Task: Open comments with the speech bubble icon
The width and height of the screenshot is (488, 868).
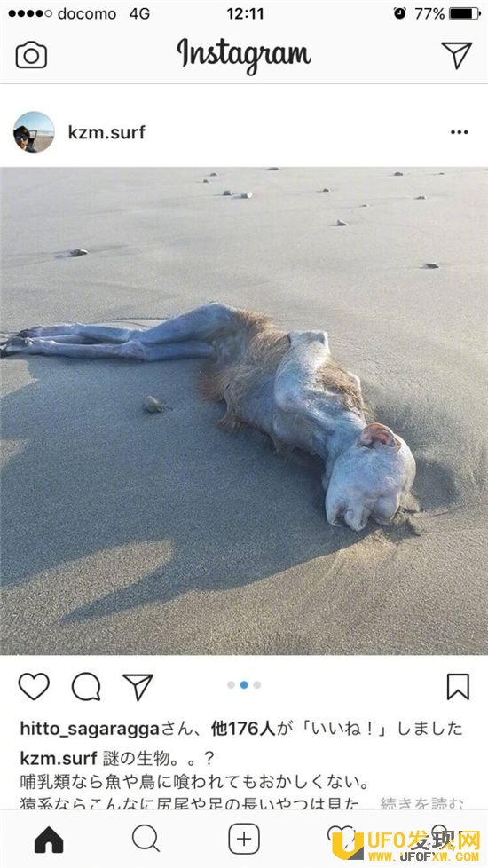Action: pos(86,687)
